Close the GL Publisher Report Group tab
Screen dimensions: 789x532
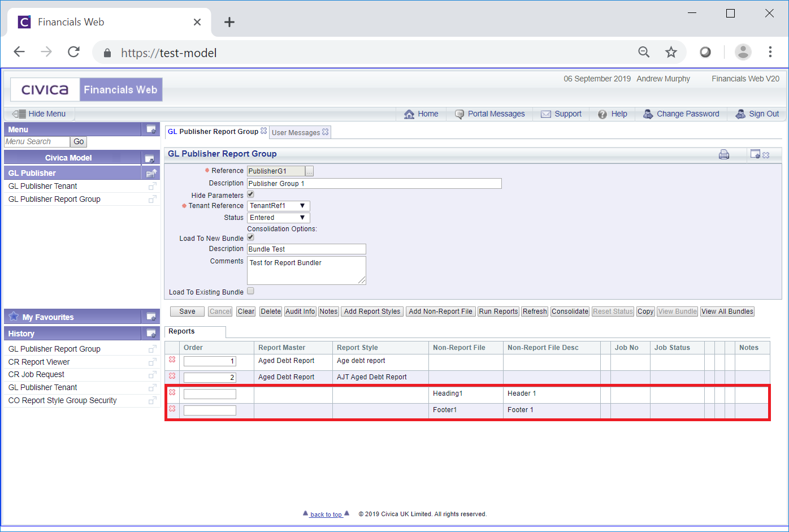[263, 131]
